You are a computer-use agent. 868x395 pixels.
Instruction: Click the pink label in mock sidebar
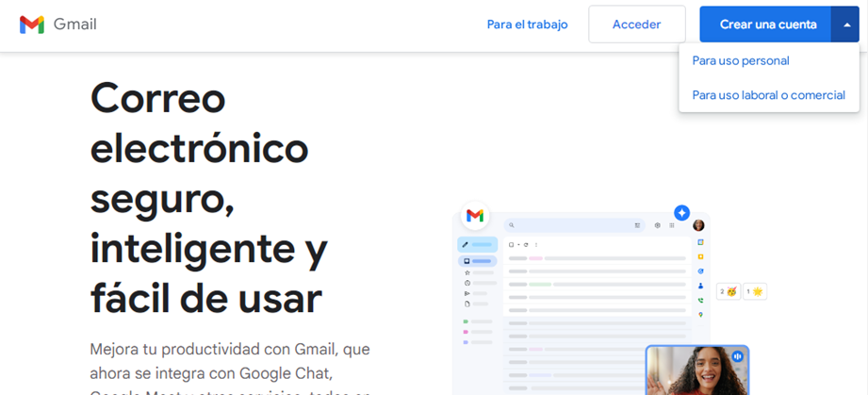(x=467, y=332)
